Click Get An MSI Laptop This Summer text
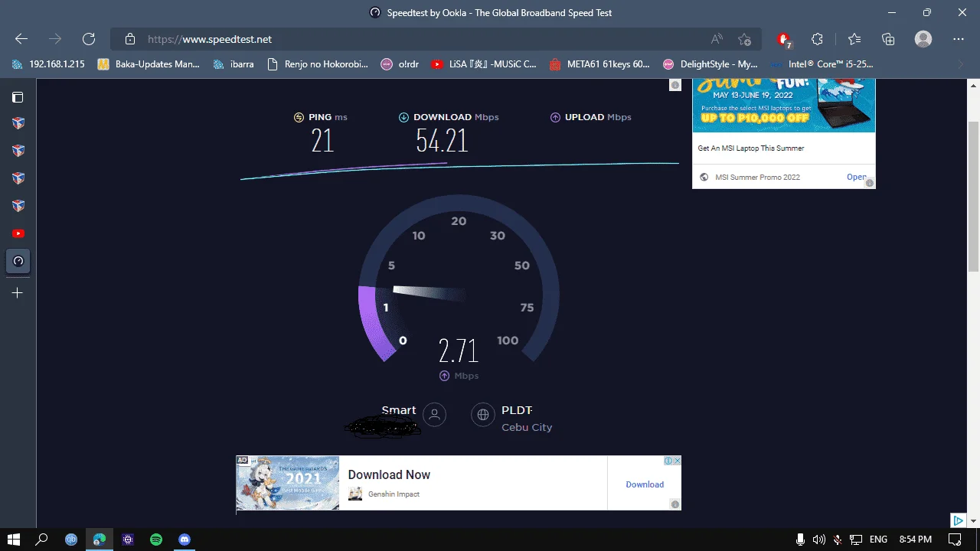The image size is (980, 551). 751,148
